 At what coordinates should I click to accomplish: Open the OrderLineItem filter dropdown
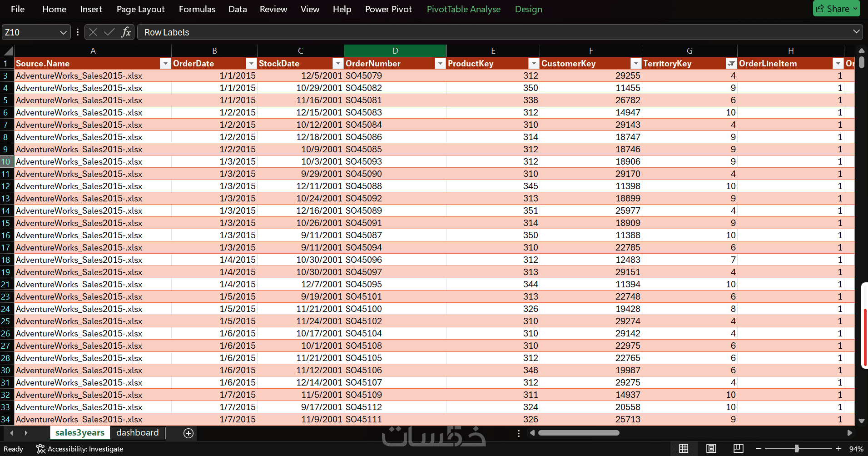coord(838,64)
